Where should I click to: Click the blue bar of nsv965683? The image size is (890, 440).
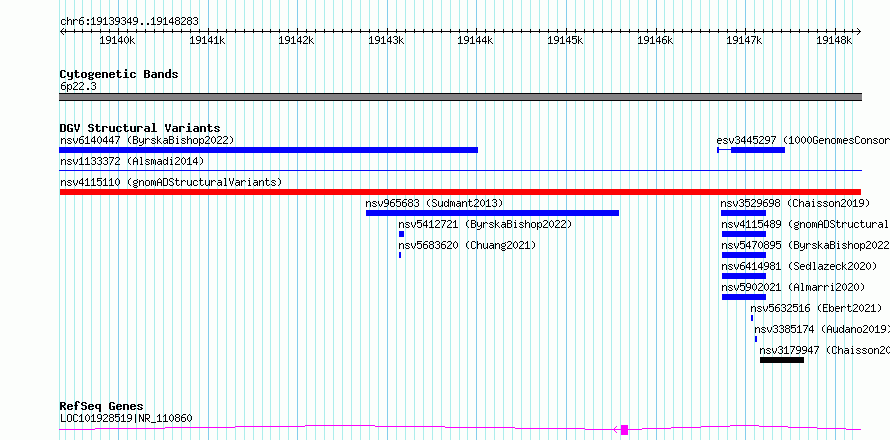tap(492, 213)
